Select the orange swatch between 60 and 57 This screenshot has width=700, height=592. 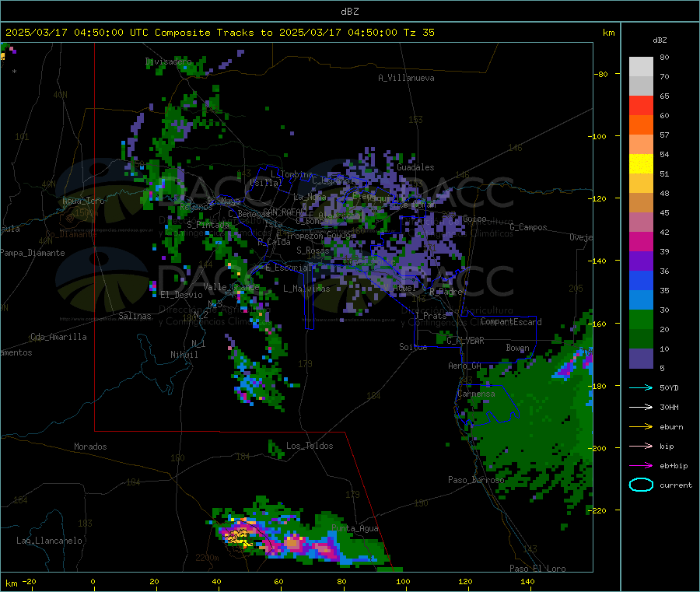pyautogui.click(x=641, y=125)
